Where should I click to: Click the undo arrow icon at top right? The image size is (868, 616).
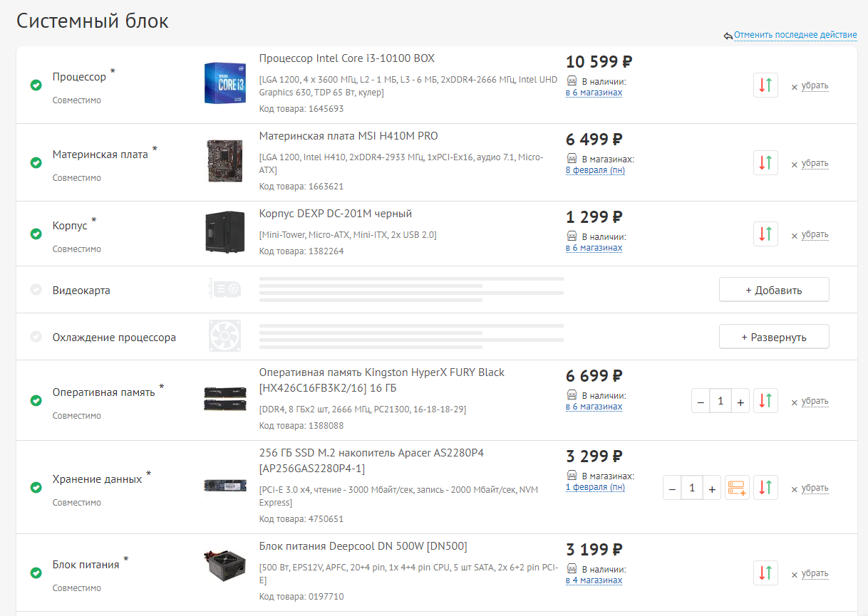(728, 36)
